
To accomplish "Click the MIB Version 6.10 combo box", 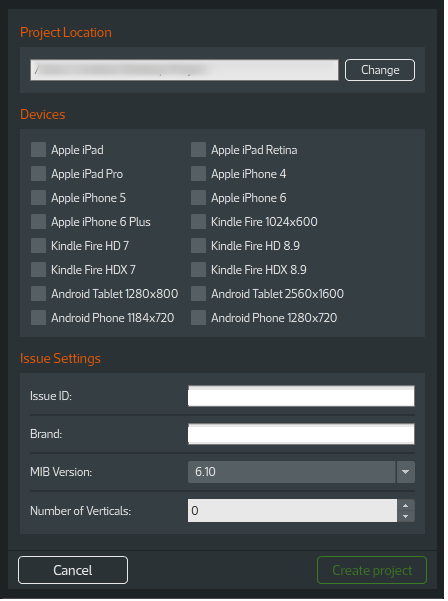I will 301,472.
